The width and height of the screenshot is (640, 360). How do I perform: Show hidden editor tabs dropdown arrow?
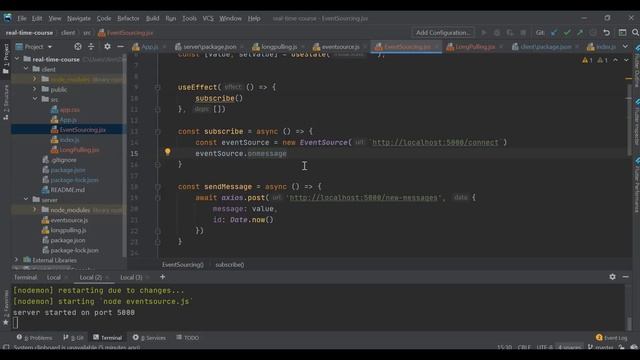click(625, 47)
